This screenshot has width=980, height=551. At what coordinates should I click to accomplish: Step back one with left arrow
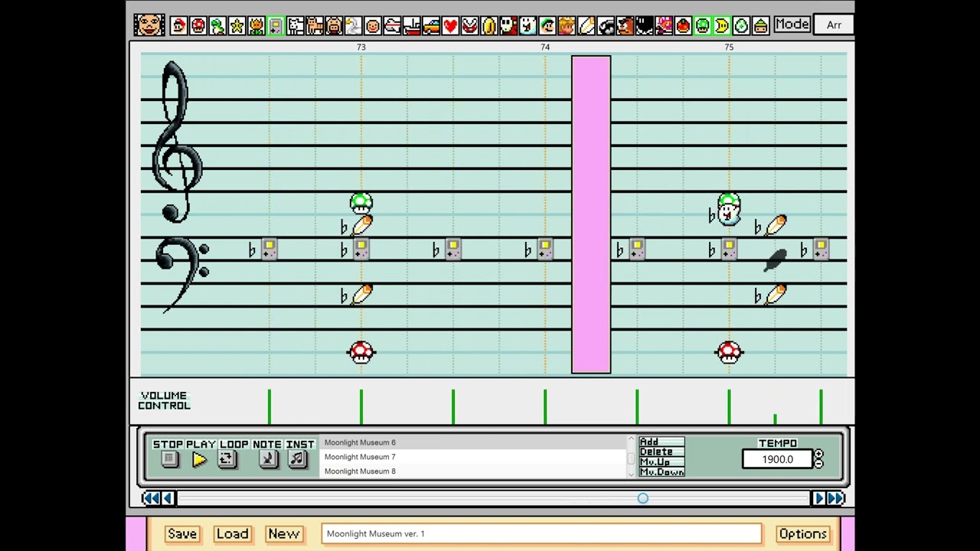168,498
